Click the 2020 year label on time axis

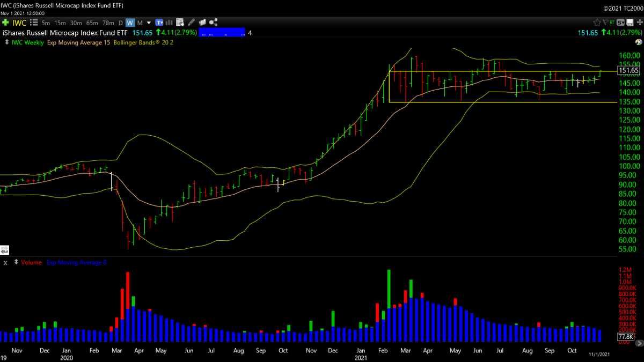[67, 357]
